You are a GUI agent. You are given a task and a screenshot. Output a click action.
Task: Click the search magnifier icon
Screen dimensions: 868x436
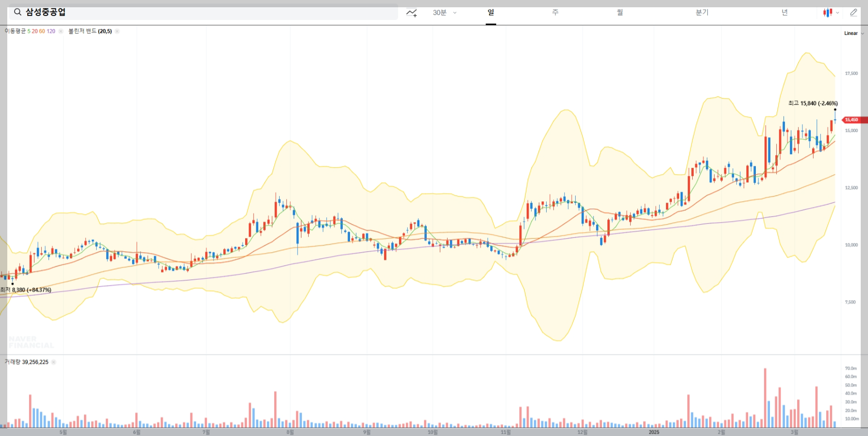tap(17, 12)
